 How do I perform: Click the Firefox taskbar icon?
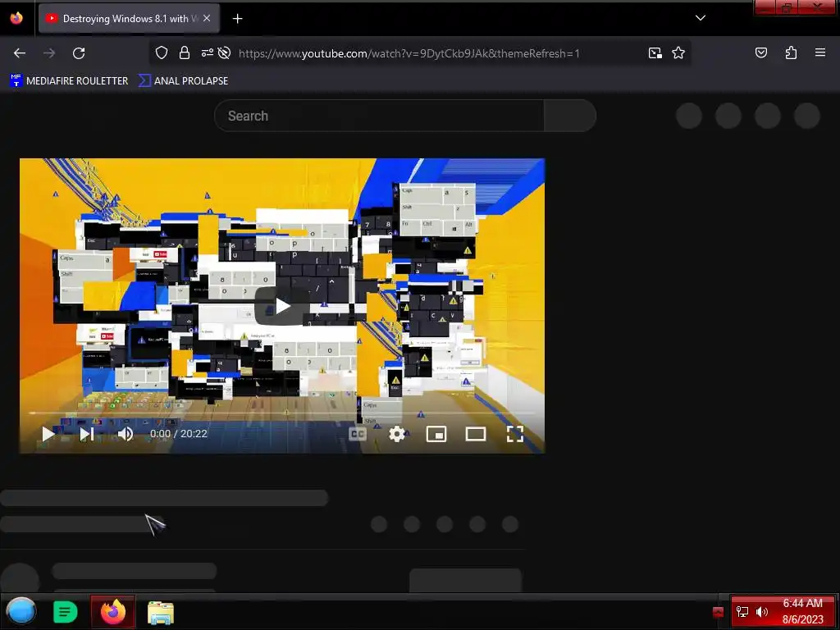tap(113, 612)
